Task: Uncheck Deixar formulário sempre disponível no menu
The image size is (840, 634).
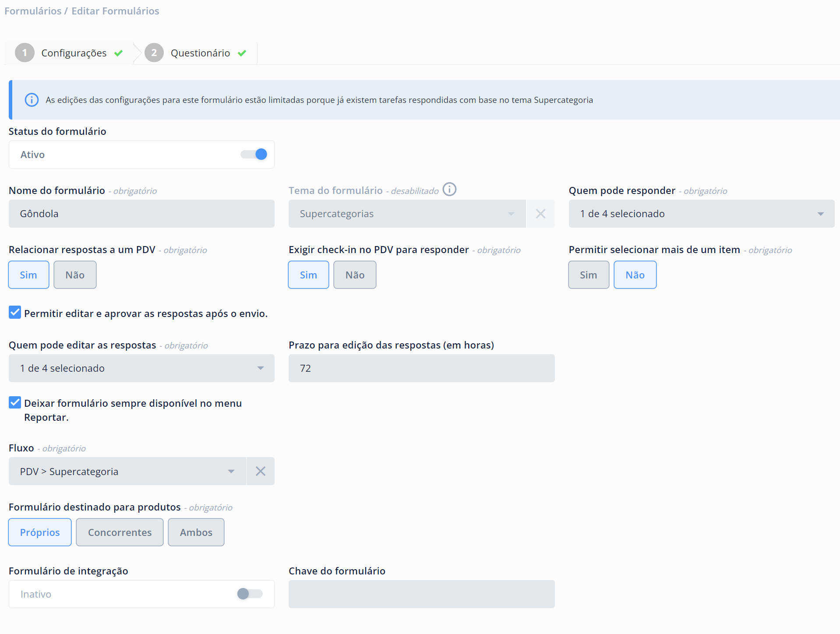Action: [x=15, y=402]
